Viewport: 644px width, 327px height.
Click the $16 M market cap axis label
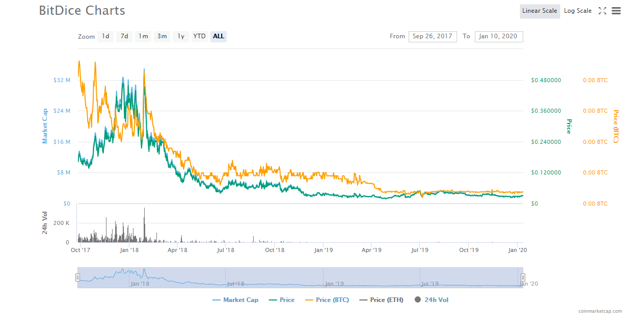click(62, 142)
